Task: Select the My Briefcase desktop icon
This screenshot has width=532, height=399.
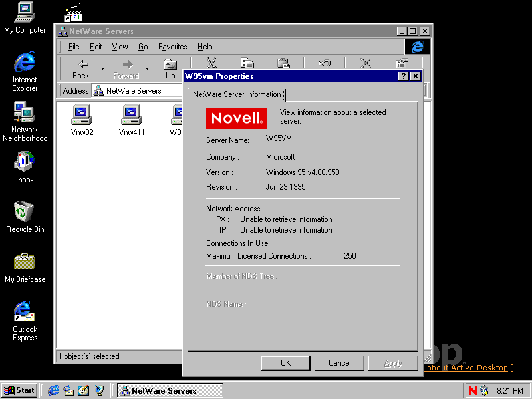Action: click(25, 268)
